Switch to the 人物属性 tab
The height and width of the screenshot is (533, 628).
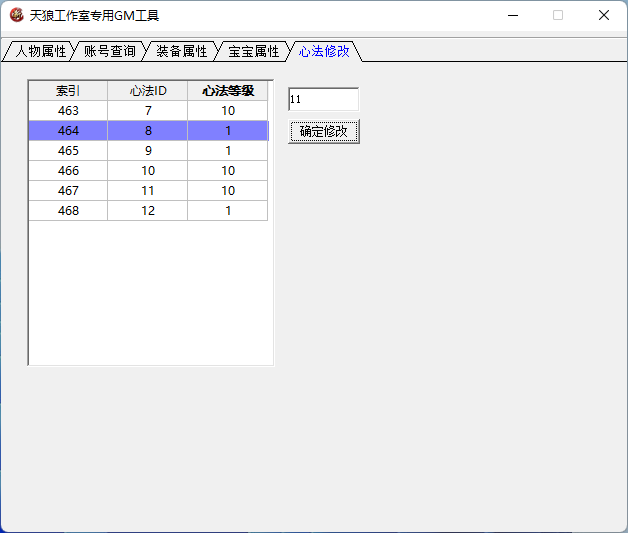tap(40, 51)
